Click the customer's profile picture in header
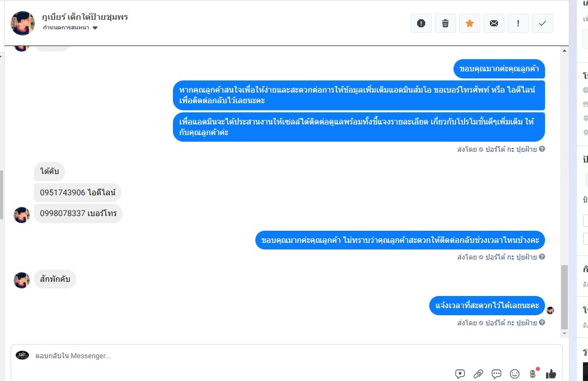 tap(23, 23)
